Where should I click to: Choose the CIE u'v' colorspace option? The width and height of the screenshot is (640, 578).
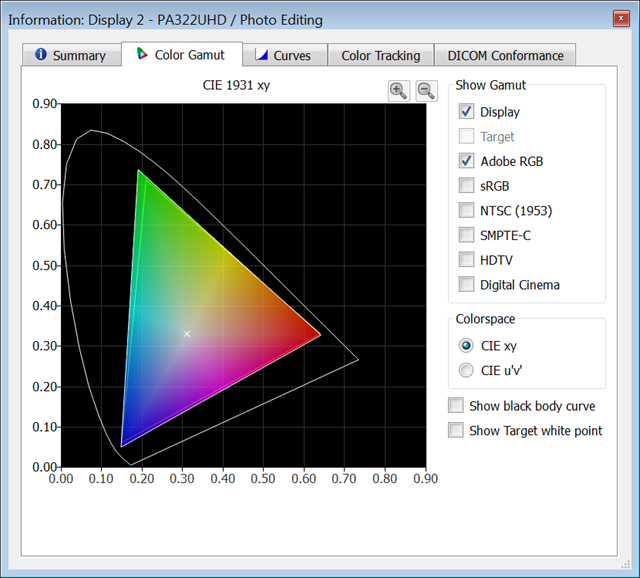coord(466,371)
